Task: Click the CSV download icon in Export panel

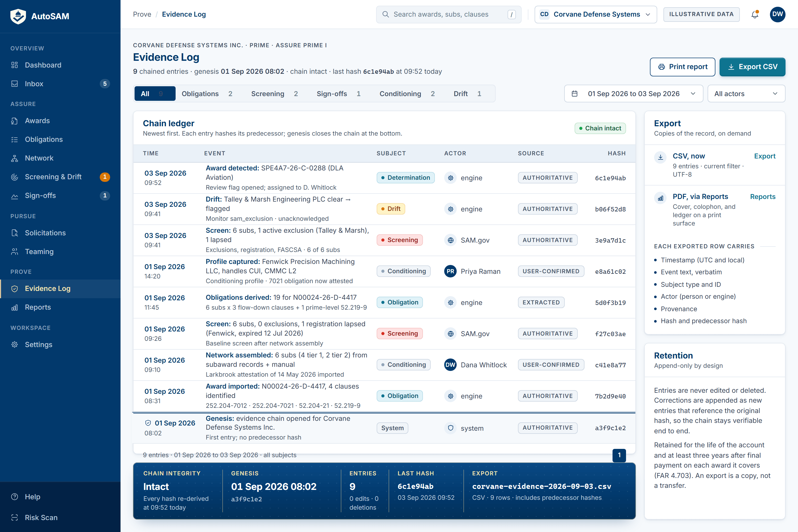Action: tap(660, 157)
